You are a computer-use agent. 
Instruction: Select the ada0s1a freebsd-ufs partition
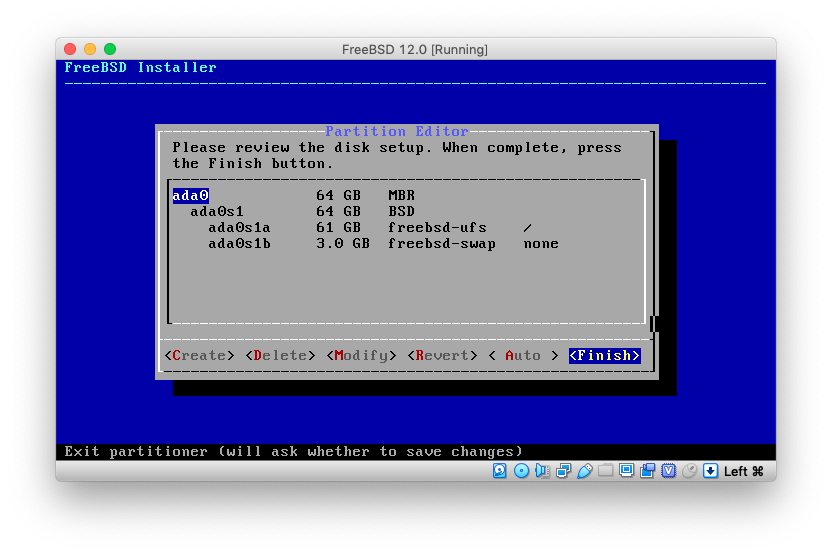pos(239,228)
